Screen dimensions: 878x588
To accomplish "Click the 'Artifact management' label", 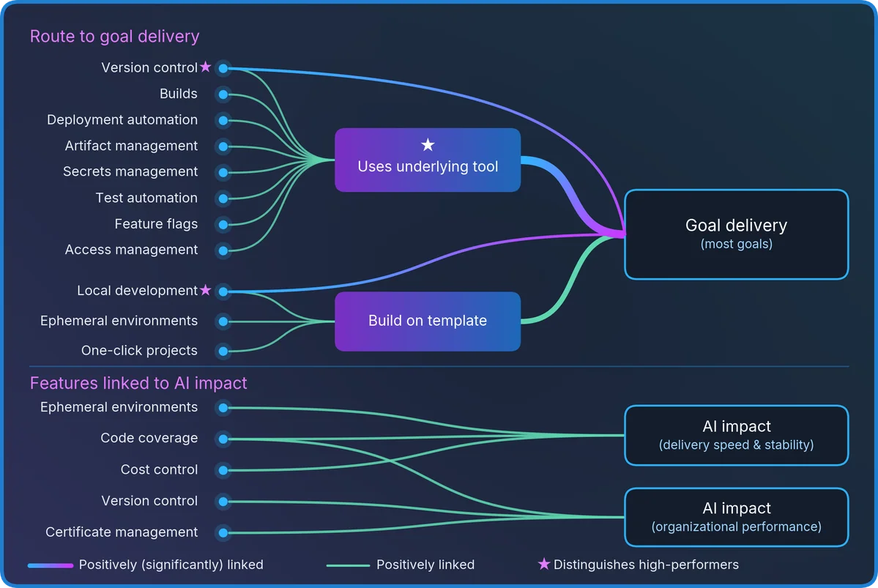I will click(x=131, y=146).
